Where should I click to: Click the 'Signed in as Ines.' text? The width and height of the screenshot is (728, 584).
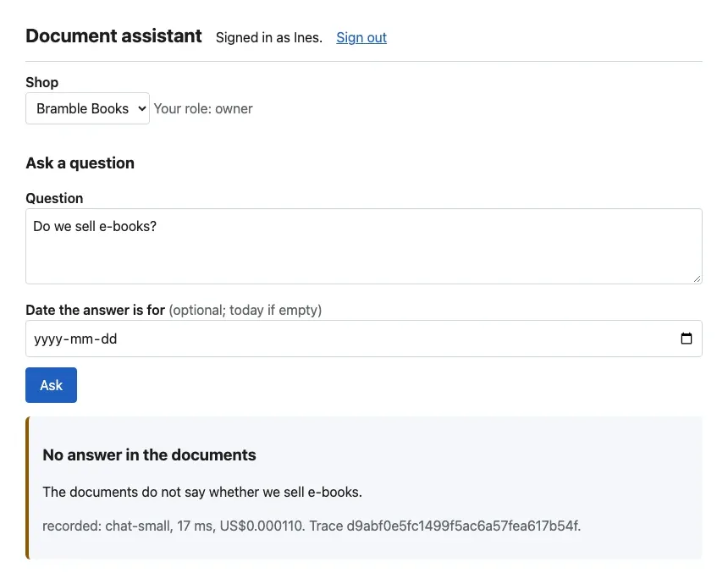(269, 37)
